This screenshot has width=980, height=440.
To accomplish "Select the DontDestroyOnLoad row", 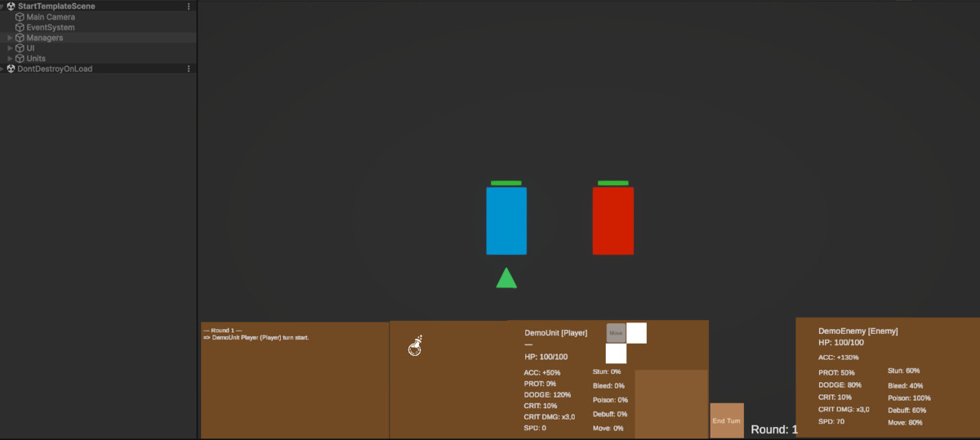I will [98, 69].
